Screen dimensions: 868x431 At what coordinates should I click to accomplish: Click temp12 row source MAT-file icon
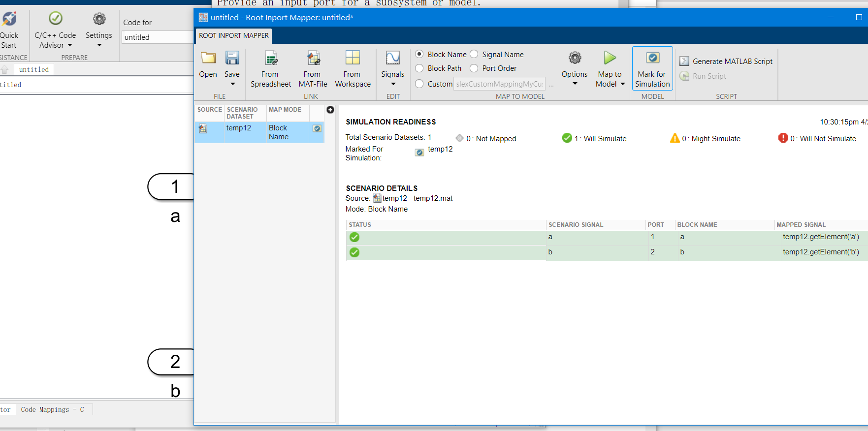point(203,128)
